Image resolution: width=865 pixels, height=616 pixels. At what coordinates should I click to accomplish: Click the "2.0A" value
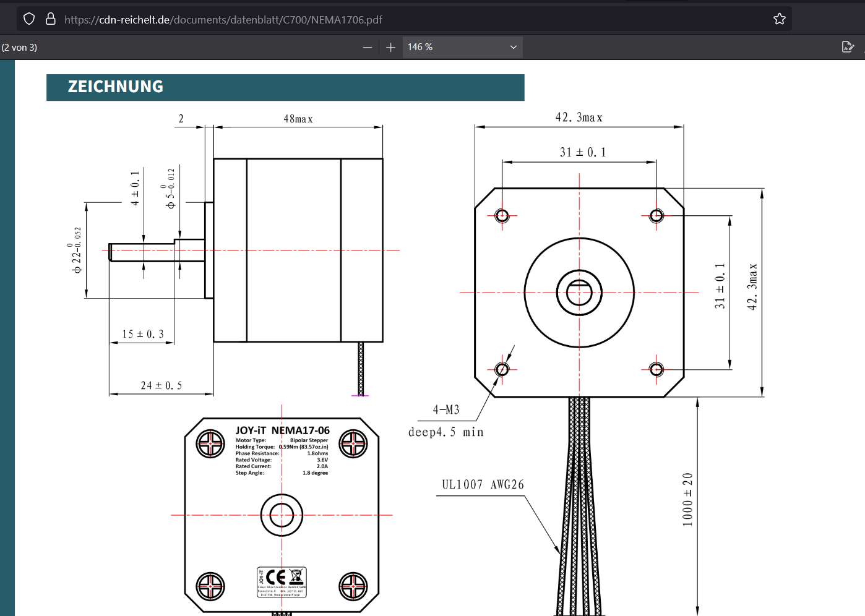click(x=322, y=466)
